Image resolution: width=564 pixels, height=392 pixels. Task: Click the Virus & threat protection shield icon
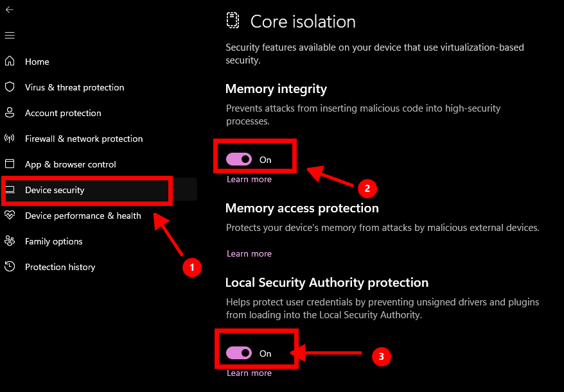pyautogui.click(x=10, y=87)
